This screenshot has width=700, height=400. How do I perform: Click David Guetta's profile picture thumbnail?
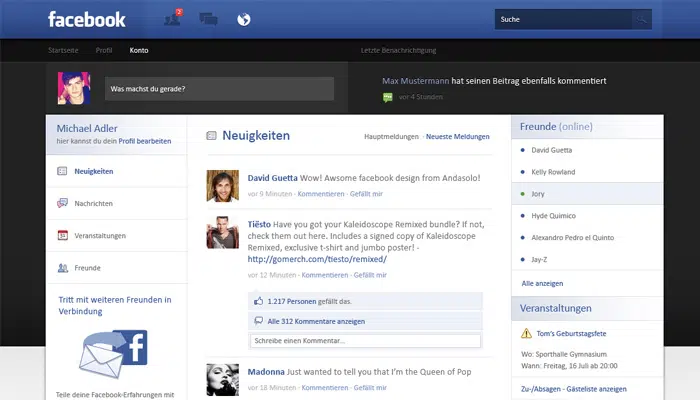(x=222, y=186)
